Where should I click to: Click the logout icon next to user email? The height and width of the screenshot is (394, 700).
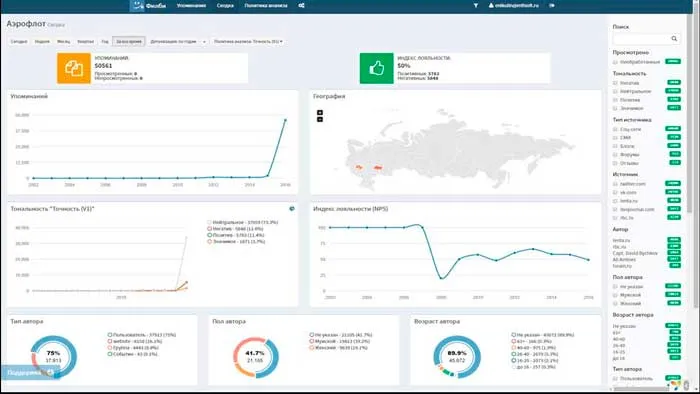tap(552, 5)
